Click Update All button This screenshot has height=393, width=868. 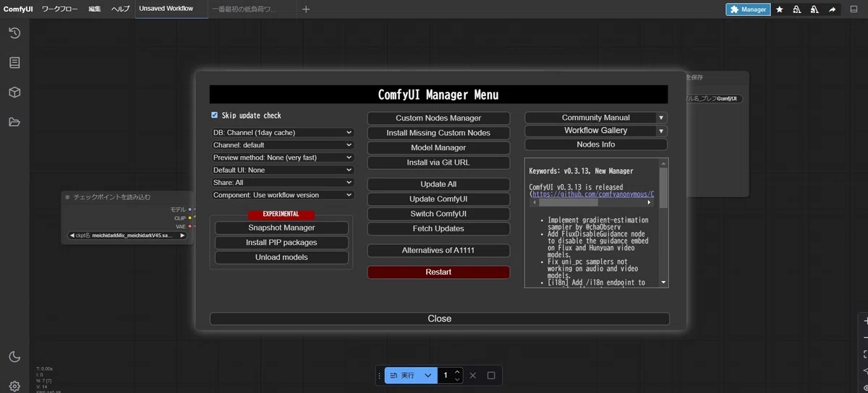coord(438,184)
